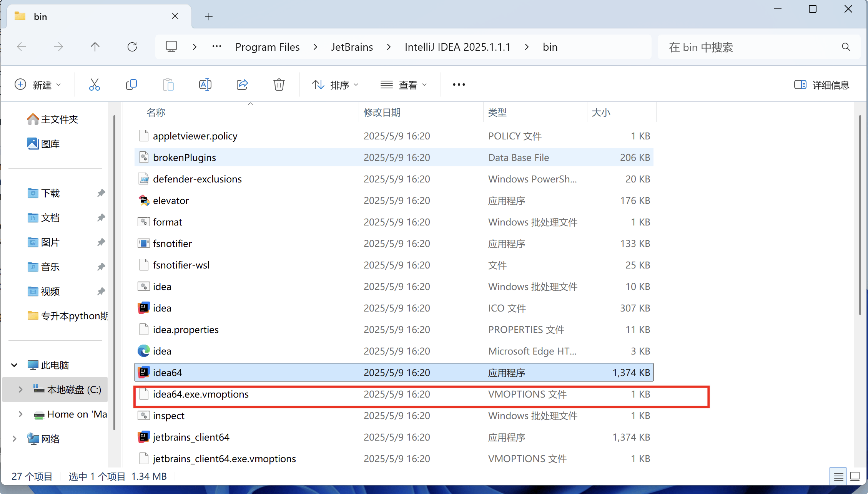868x494 pixels.
Task: Navigate to Program Files breadcrumb
Action: [x=267, y=47]
